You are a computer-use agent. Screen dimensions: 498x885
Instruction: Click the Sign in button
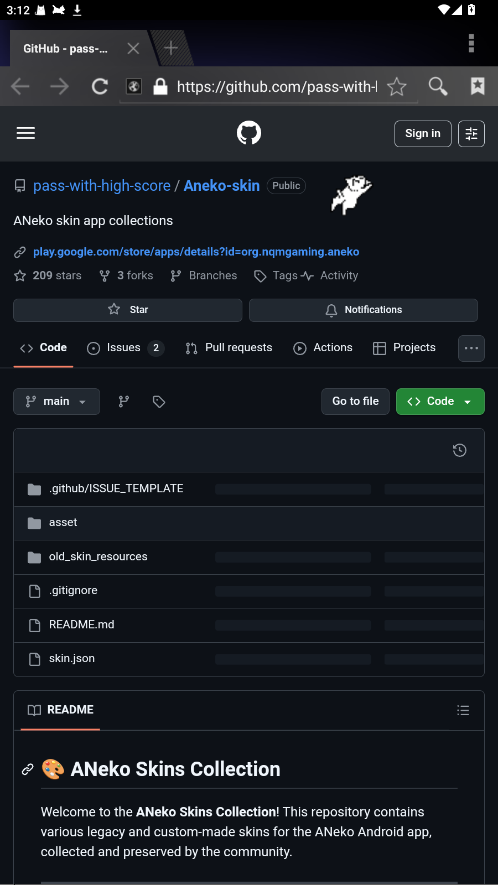coord(422,134)
